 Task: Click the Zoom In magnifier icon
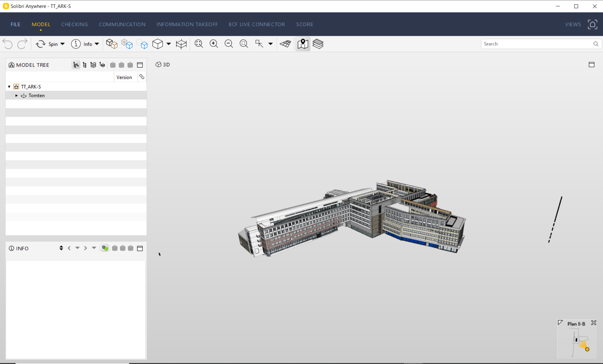click(214, 44)
